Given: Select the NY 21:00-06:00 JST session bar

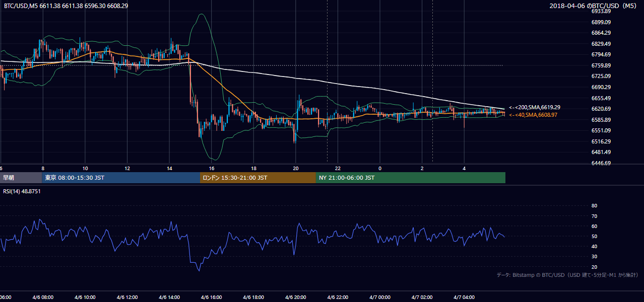Looking at the screenshot, I should tap(411, 178).
